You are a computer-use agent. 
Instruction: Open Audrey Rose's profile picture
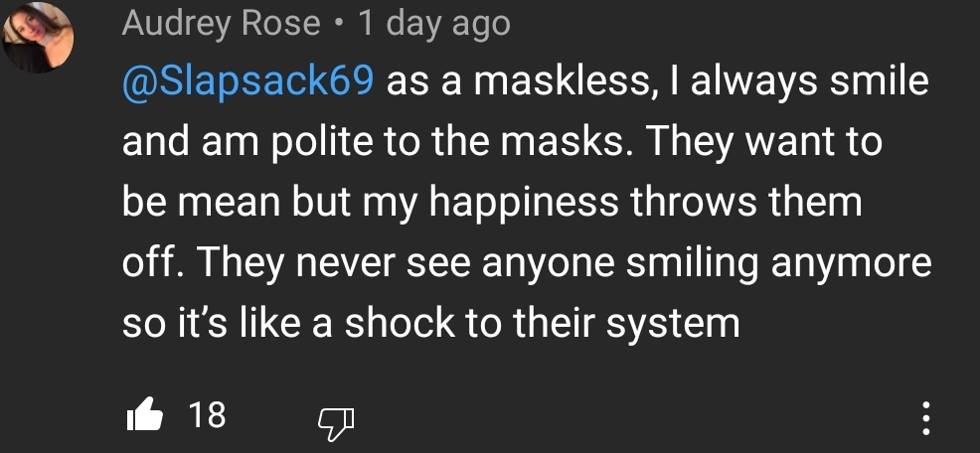point(38,37)
